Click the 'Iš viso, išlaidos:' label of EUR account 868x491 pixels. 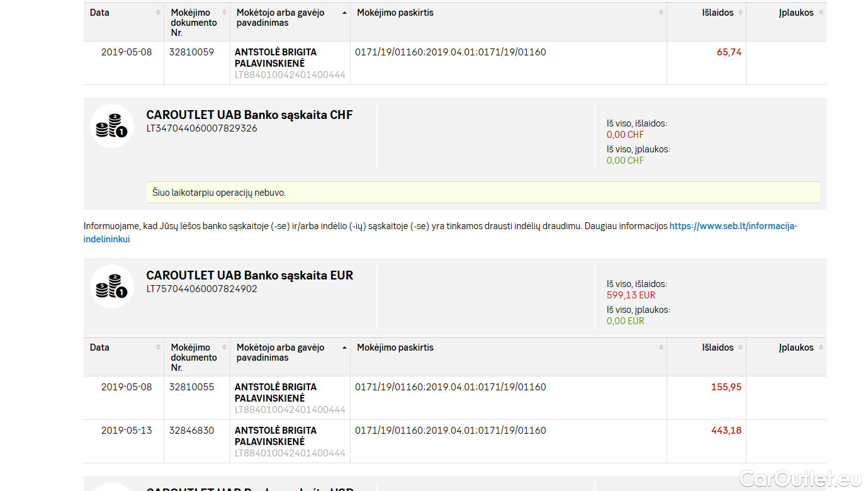(637, 284)
